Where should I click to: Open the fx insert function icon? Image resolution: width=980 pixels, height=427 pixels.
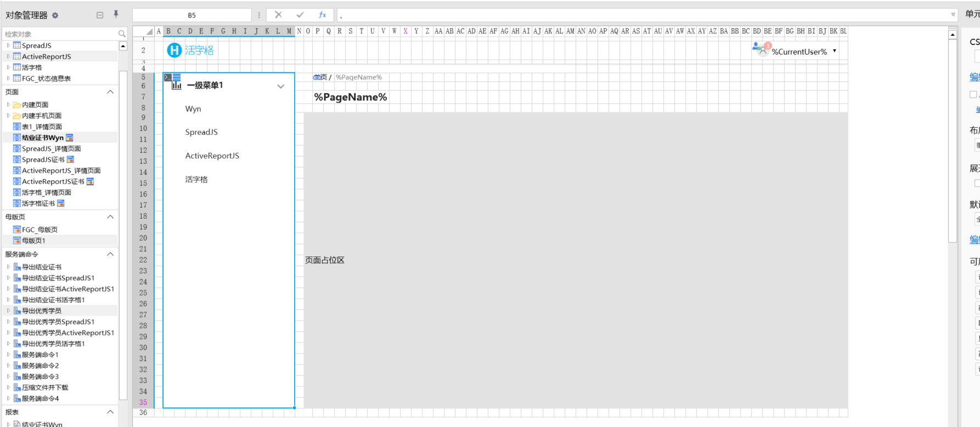(322, 15)
